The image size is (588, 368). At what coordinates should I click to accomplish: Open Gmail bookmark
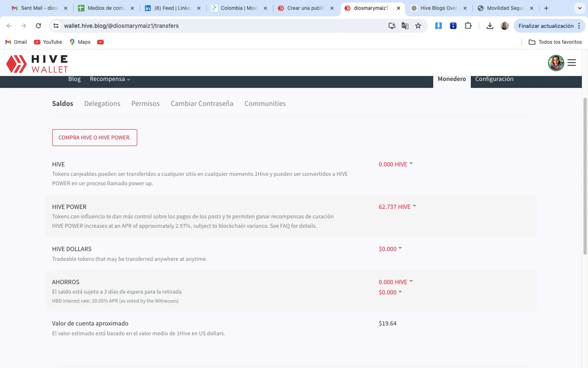[x=16, y=42]
